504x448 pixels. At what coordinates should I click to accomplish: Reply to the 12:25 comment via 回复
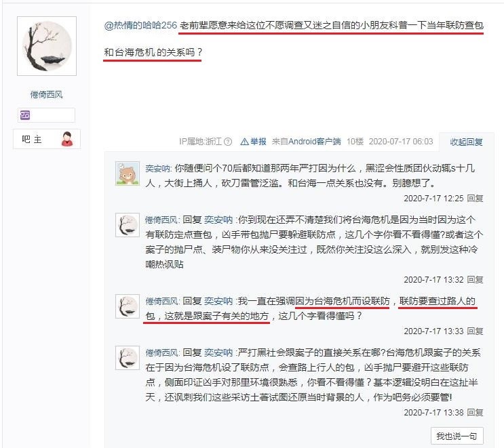(475, 199)
